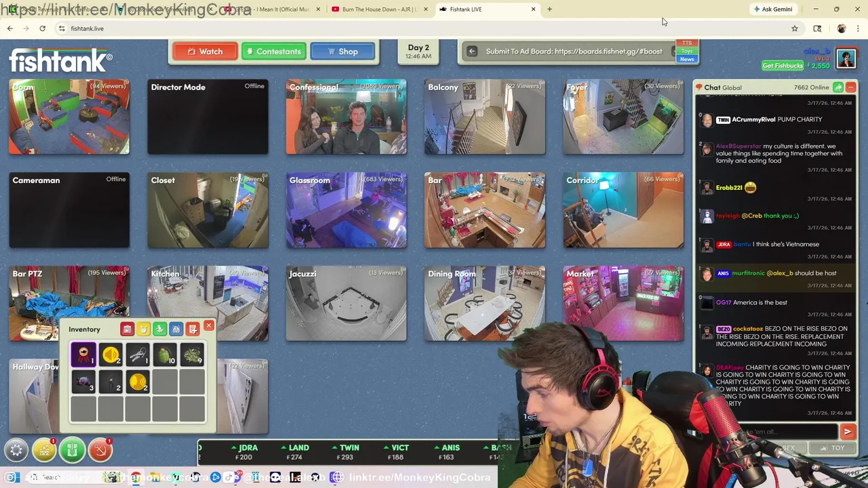Open the yellow drink cup icon in Inventory header

[143, 329]
